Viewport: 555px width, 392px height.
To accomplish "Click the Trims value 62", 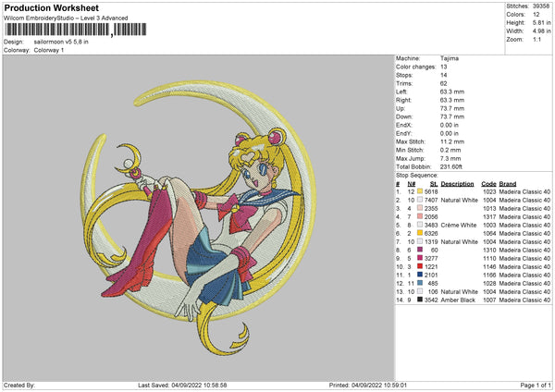I will pos(443,83).
